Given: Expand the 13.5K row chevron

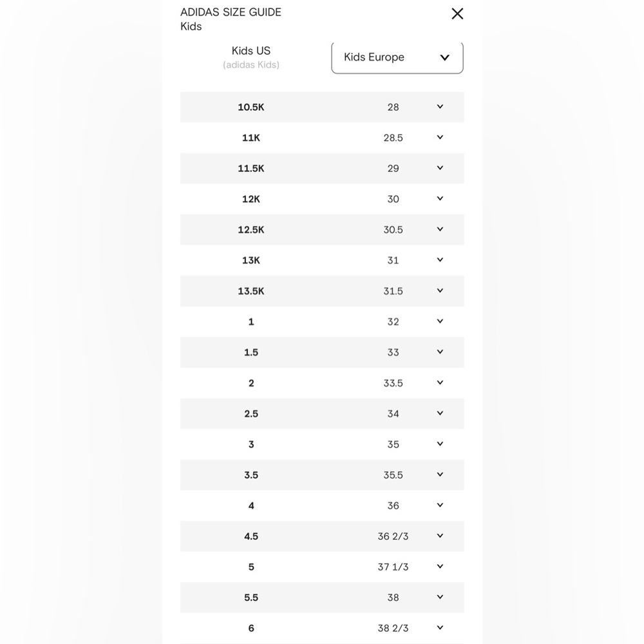Looking at the screenshot, I should point(440,291).
